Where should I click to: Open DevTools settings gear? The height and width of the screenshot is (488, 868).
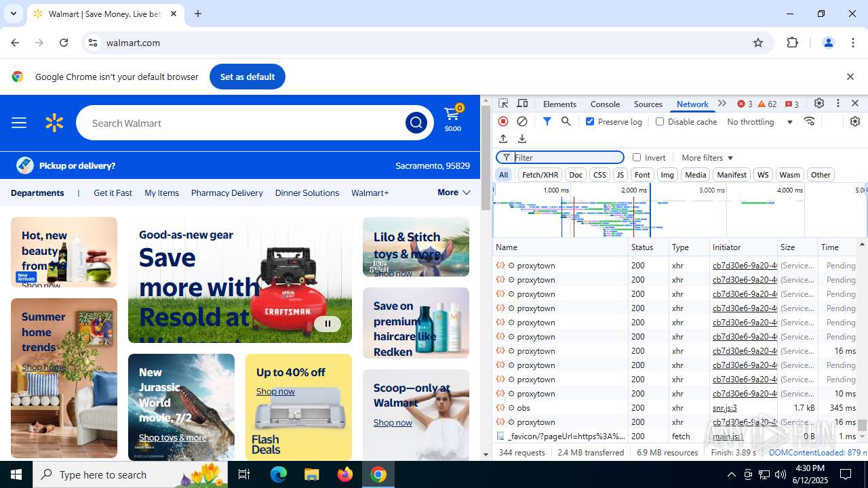pyautogui.click(x=819, y=104)
